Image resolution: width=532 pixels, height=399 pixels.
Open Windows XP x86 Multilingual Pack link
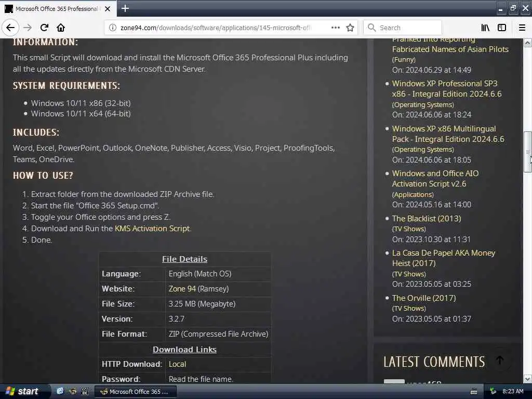(x=448, y=134)
